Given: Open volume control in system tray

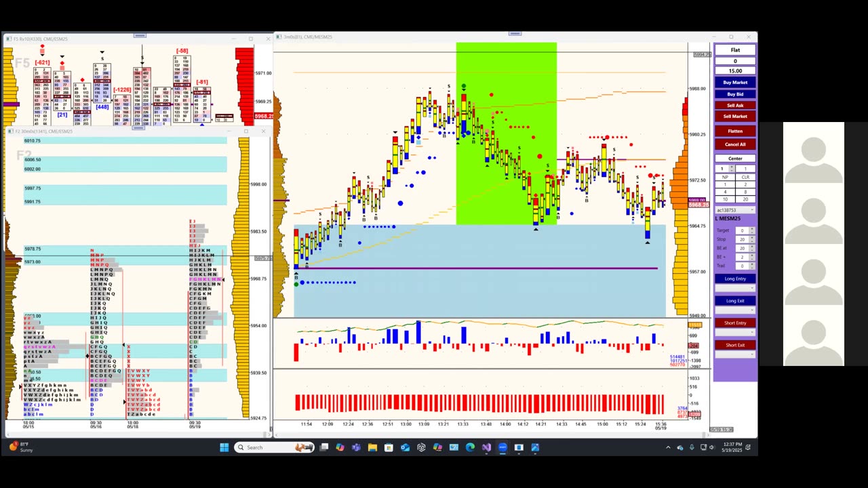Looking at the screenshot, I should click(x=712, y=447).
